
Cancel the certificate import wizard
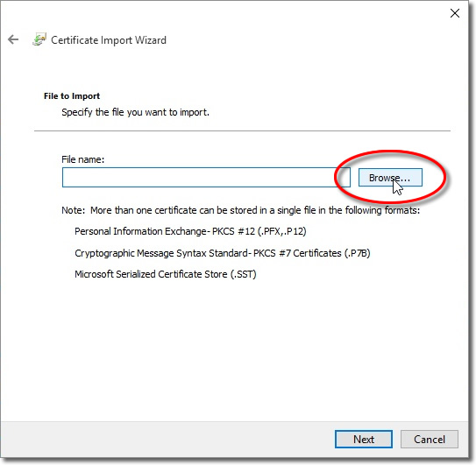pyautogui.click(x=430, y=439)
